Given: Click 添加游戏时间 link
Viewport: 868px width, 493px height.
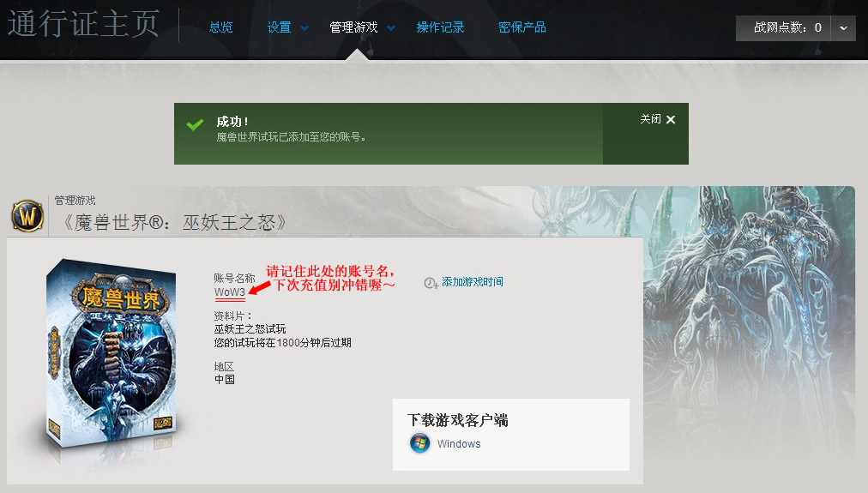Looking at the screenshot, I should 473,281.
